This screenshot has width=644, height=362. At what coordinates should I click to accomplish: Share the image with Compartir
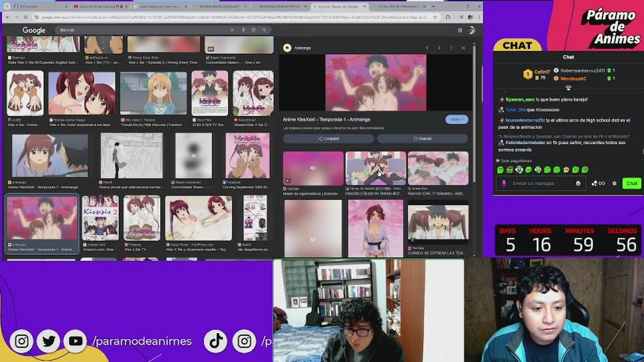(329, 138)
